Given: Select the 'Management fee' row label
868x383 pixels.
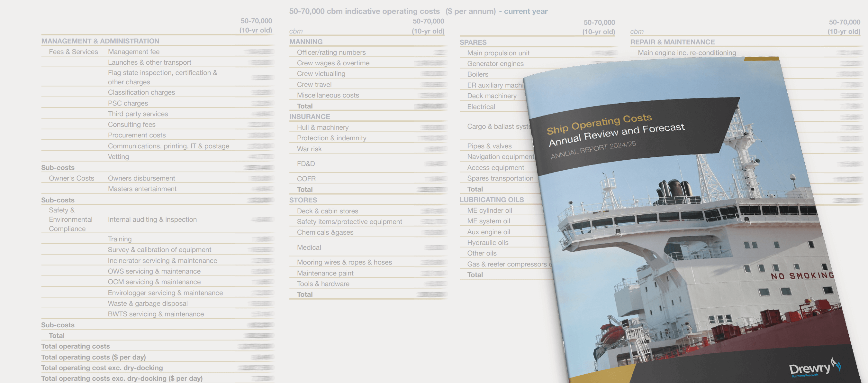Looking at the screenshot, I should point(134,51).
